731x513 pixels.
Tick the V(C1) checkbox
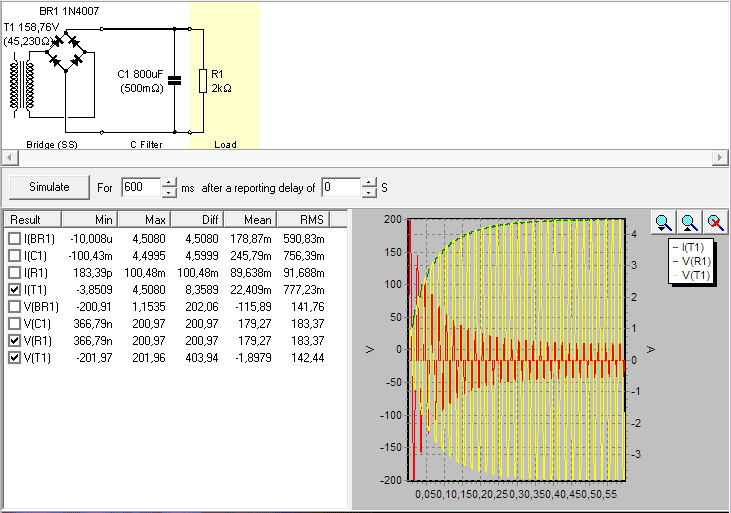pos(14,324)
